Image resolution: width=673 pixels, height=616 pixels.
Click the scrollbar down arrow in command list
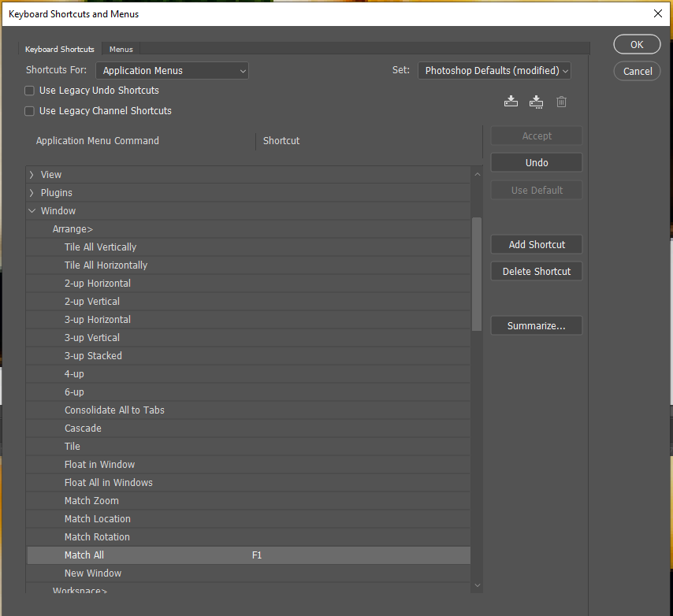[x=478, y=585]
